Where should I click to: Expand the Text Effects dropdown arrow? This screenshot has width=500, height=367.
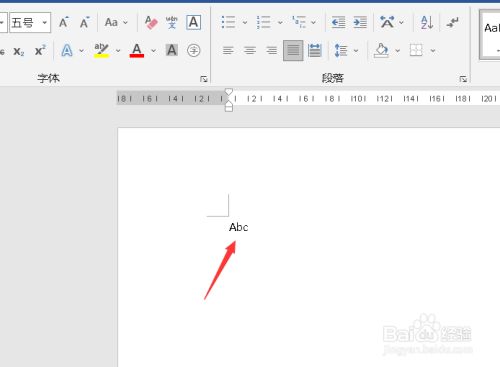click(81, 51)
